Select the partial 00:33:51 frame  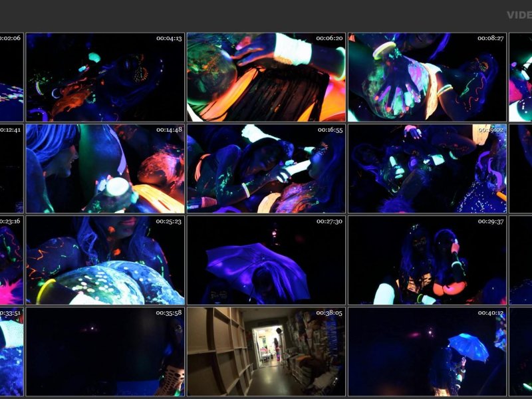point(11,351)
